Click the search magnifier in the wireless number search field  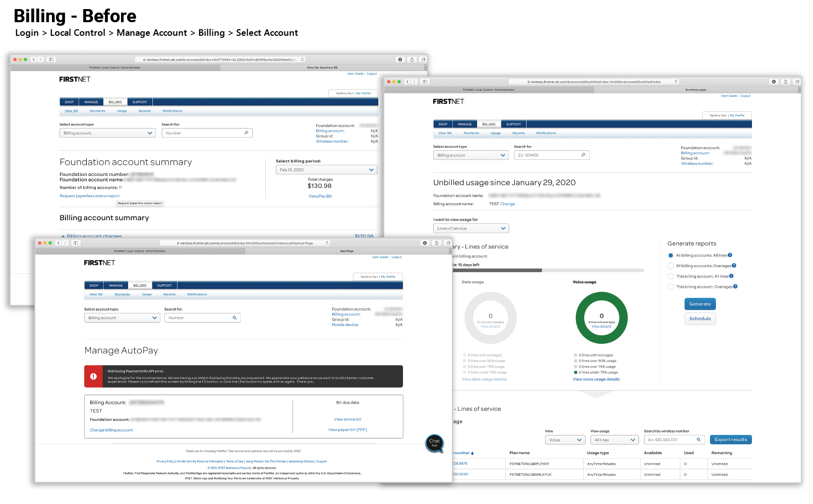pos(699,439)
